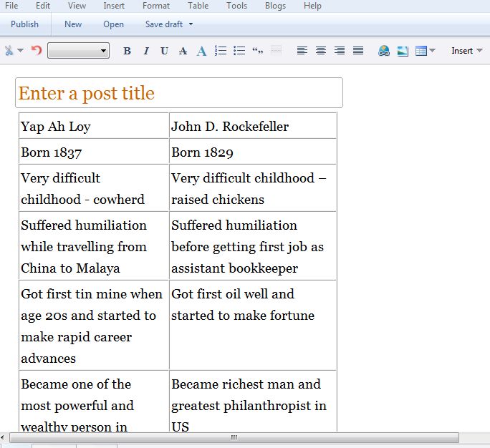The width and height of the screenshot is (490, 448).
Task: Open the Table menu
Action: (x=198, y=6)
